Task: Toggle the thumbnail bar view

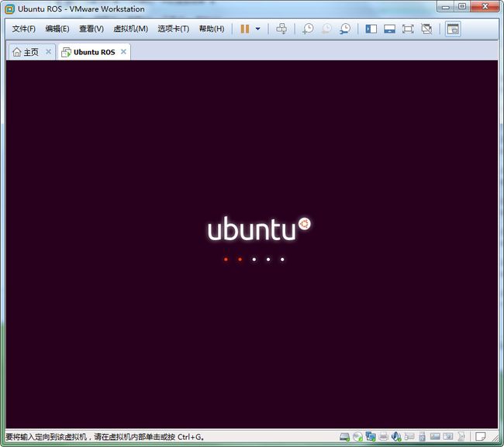Action: (389, 29)
